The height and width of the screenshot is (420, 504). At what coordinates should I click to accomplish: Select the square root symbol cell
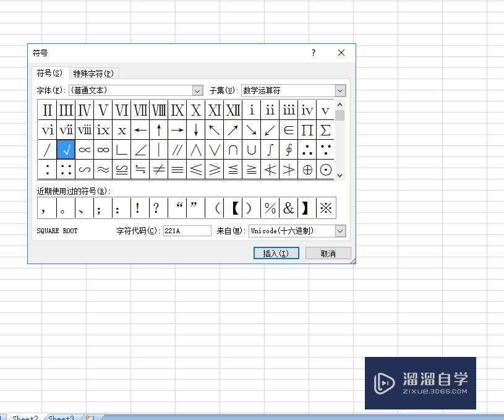tap(66, 150)
